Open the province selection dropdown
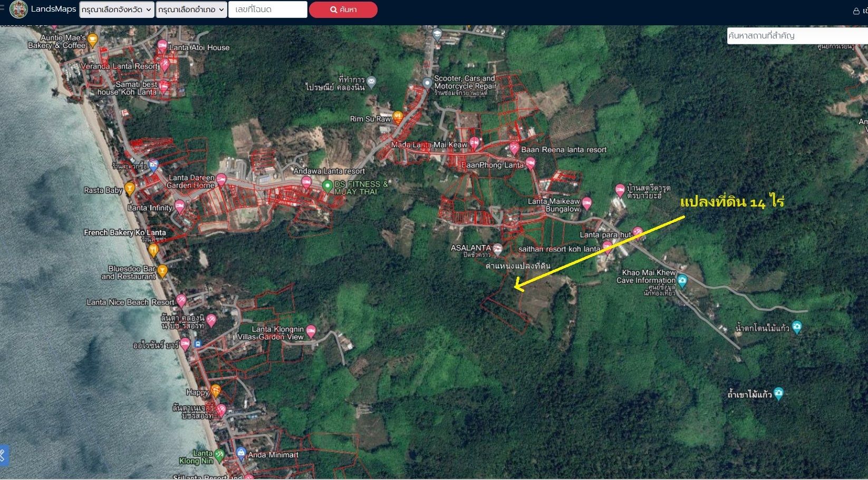Screen dimensions: 868x480 point(117,9)
